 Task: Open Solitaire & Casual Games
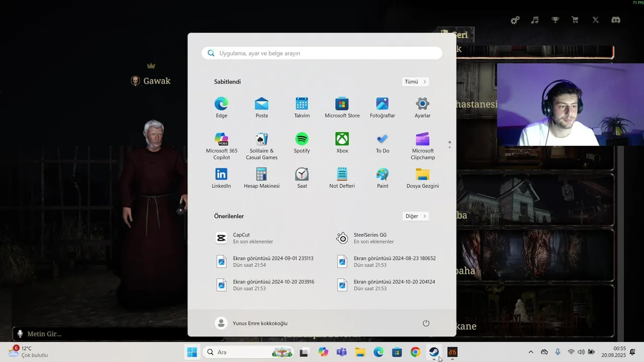[262, 146]
